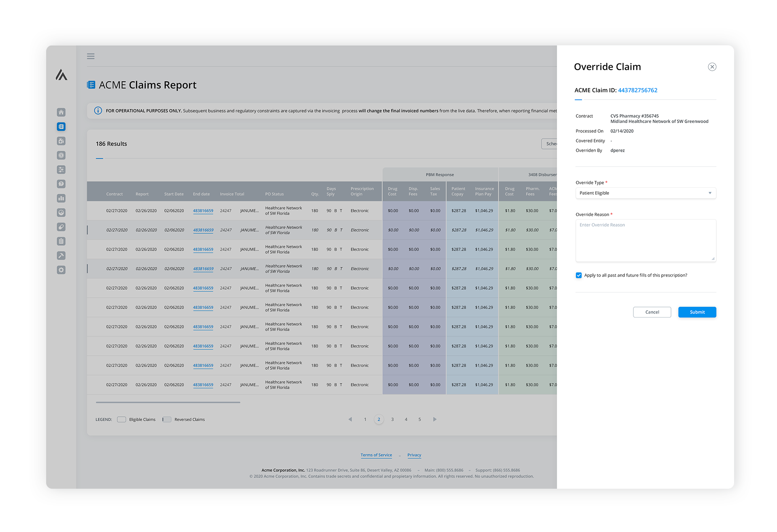Image resolution: width=777 pixels, height=532 pixels.
Task: Open the pharmacy medicine bottle icon in sidebar
Action: click(61, 141)
